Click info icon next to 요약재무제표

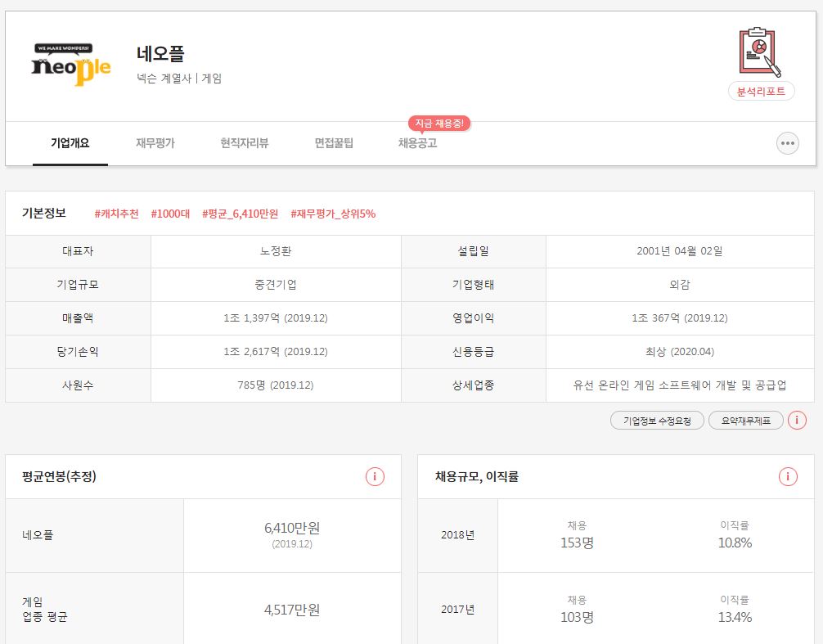coord(797,421)
